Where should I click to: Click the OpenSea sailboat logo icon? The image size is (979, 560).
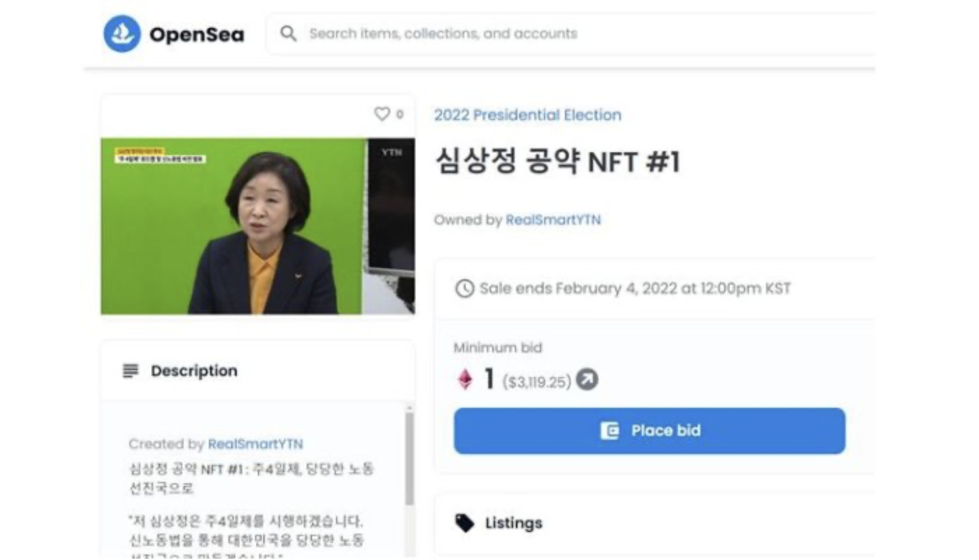122,34
